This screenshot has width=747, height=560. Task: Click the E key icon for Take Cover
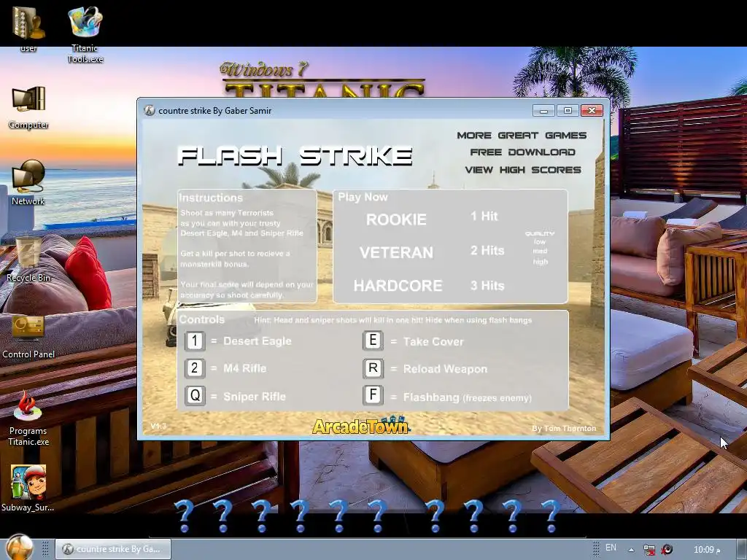373,341
